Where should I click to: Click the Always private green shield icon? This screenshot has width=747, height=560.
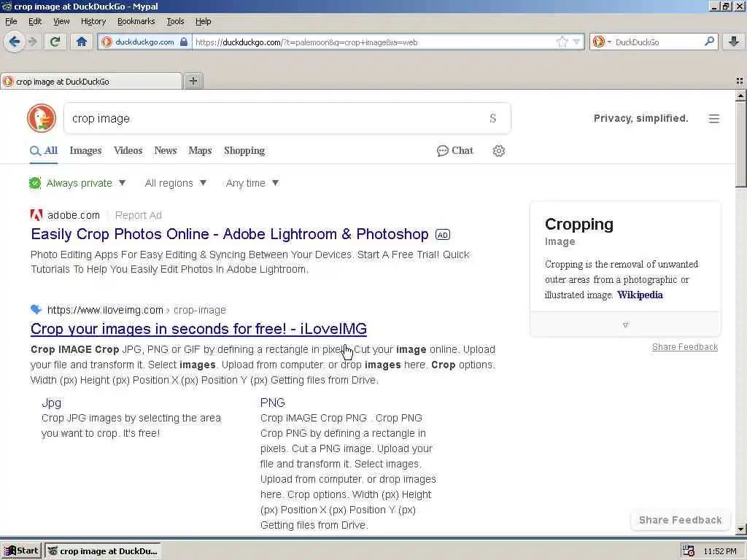tap(35, 183)
